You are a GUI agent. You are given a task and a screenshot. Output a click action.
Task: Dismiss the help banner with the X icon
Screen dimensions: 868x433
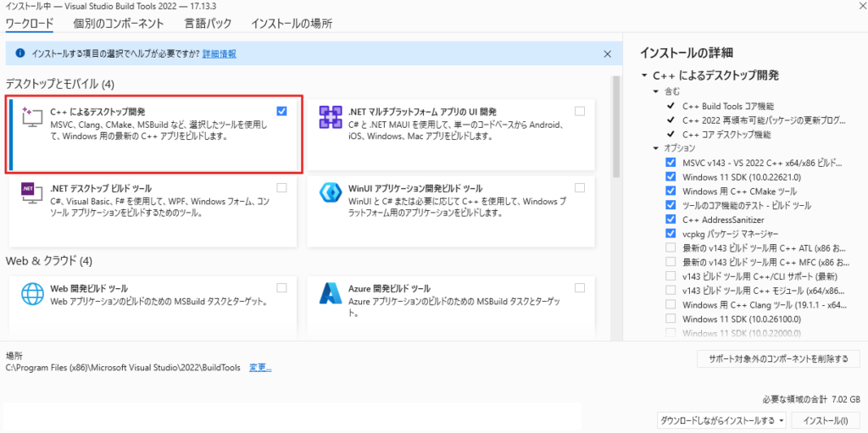point(607,53)
